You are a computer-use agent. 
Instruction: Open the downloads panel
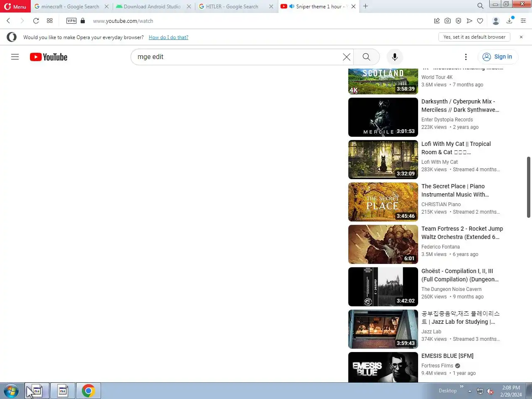click(510, 20)
